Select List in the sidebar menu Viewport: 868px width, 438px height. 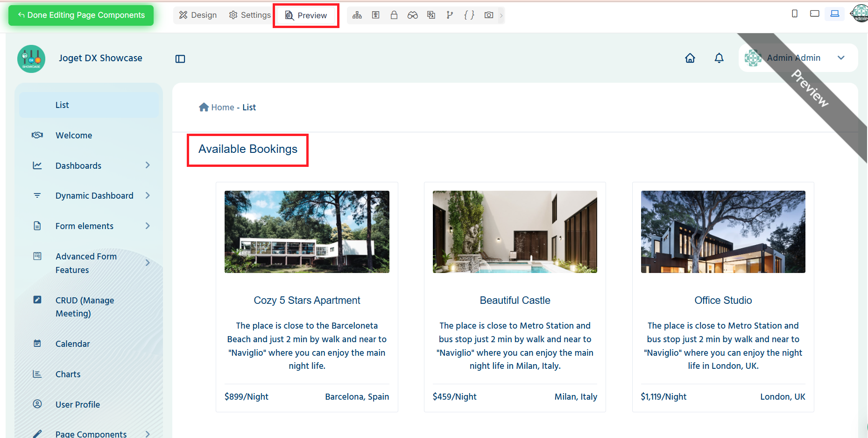89,105
